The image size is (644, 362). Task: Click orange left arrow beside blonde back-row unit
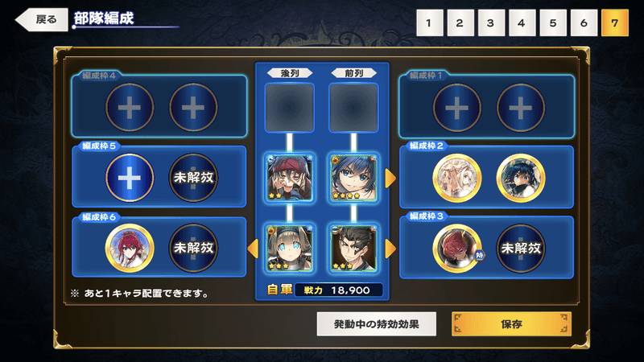[253, 249]
